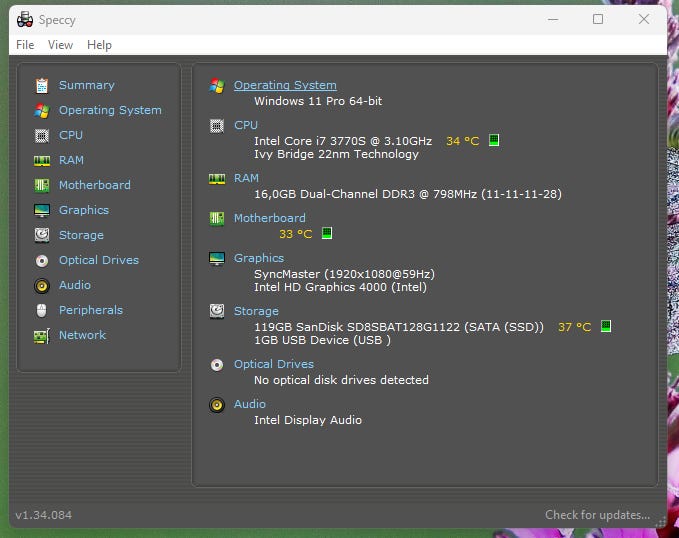Click the Audio heading link in summary

pos(249,404)
